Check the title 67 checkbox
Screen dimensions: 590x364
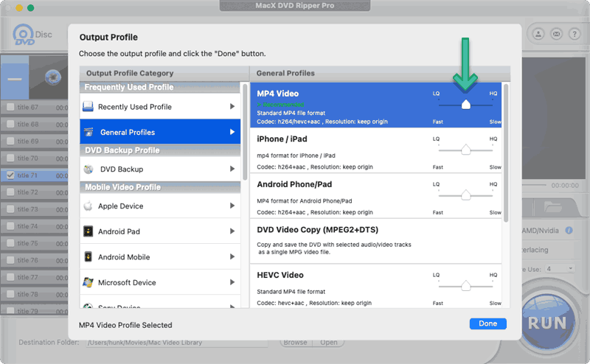coord(10,107)
